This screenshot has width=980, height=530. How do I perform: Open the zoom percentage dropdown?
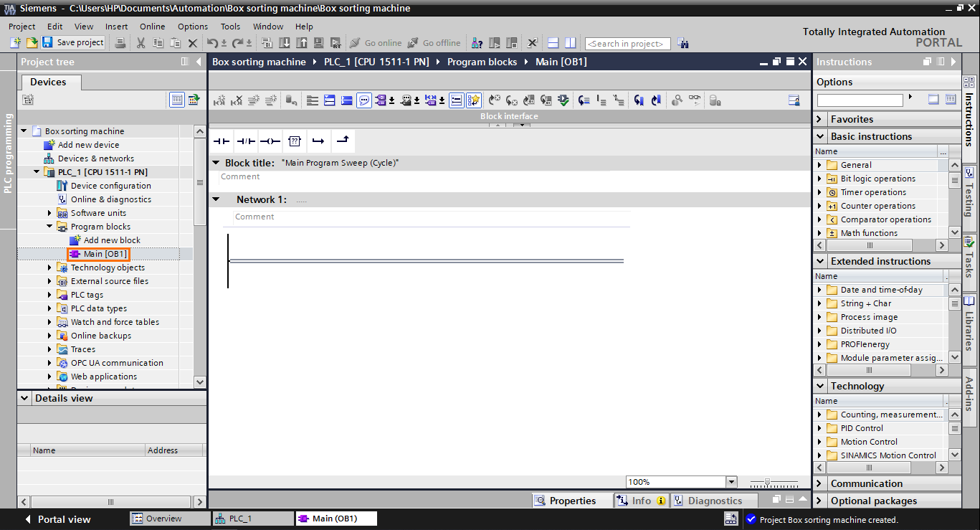click(731, 482)
